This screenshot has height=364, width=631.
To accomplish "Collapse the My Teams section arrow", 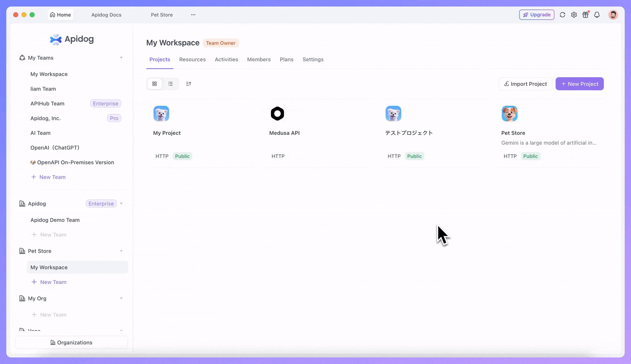I will pos(121,58).
